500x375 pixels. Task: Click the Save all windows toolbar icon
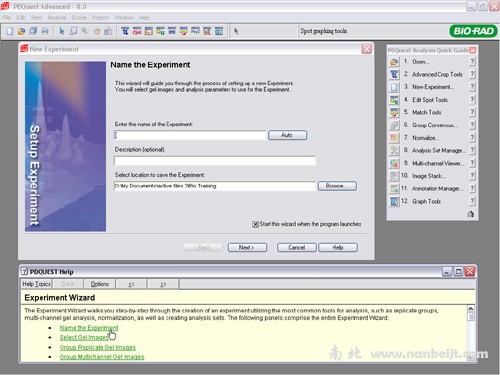point(33,31)
